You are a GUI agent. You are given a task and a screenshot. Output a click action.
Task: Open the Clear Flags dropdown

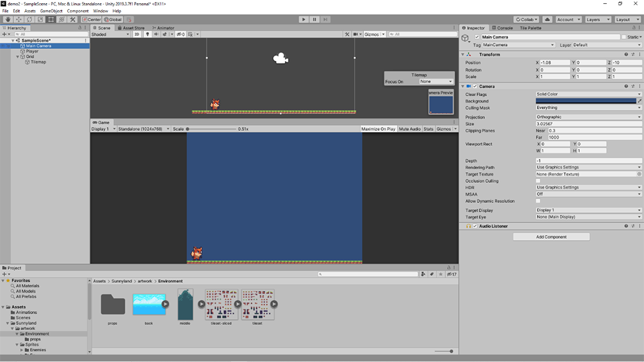coord(588,94)
